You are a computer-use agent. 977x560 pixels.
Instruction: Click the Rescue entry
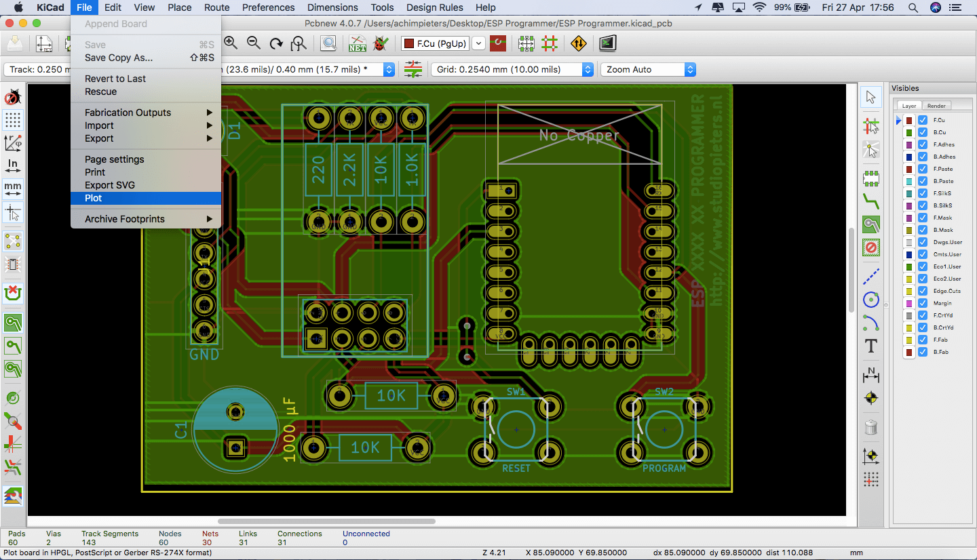[x=146, y=92]
